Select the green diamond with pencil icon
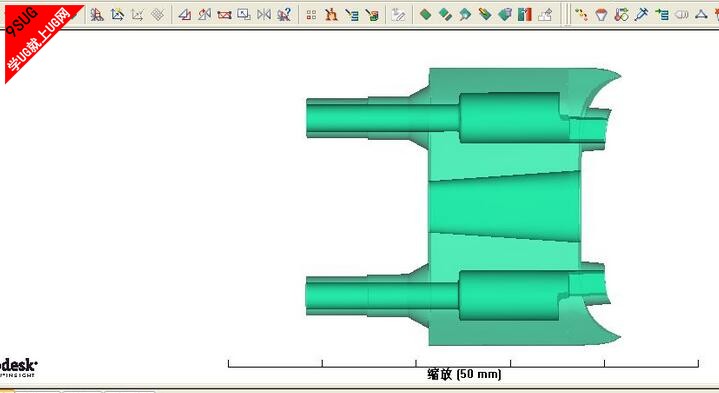This screenshot has height=393, width=719. (x=485, y=15)
